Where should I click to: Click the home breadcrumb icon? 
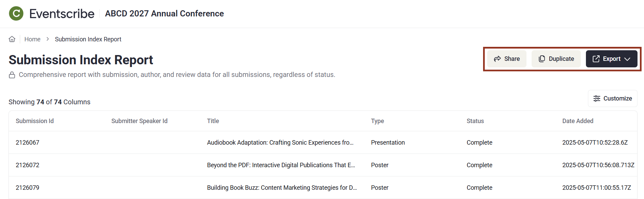coord(12,39)
